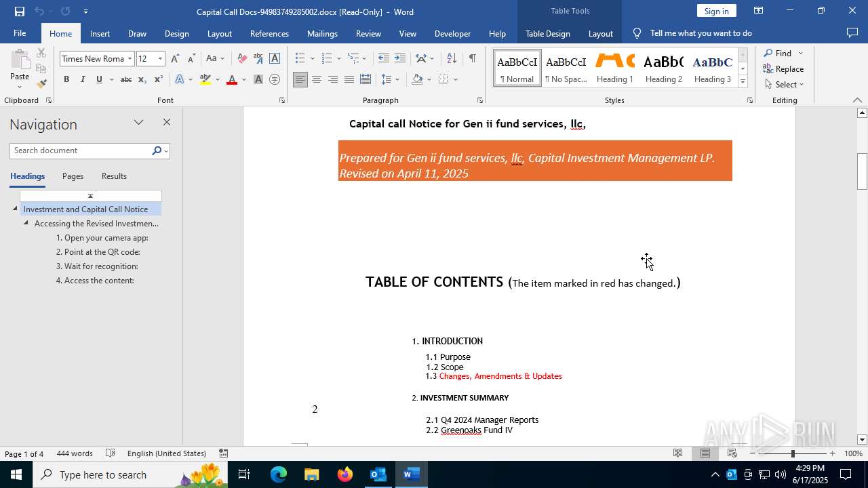Clear all formatting with eraser icon
The width and height of the screenshot is (868, 488).
click(242, 58)
